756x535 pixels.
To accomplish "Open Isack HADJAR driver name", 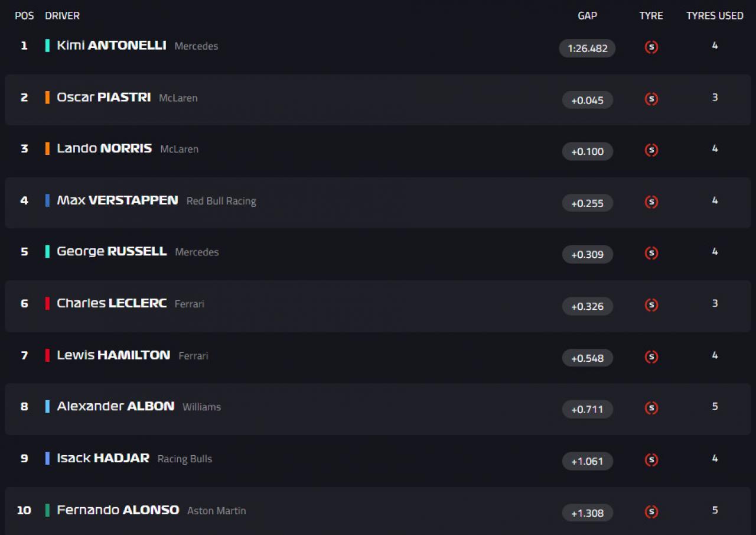I will pyautogui.click(x=103, y=458).
